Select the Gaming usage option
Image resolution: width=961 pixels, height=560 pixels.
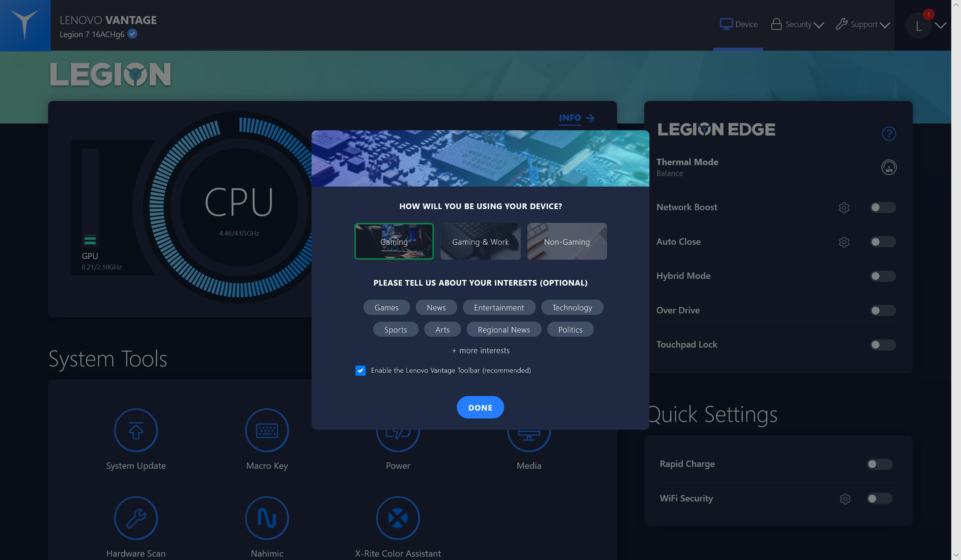[394, 241]
